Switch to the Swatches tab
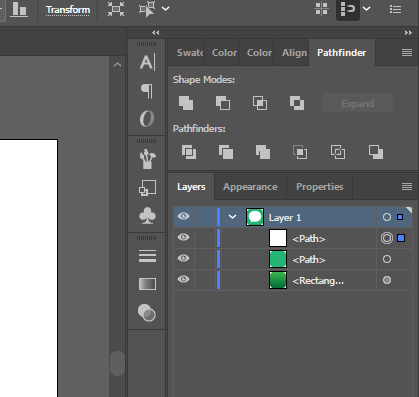 click(x=190, y=53)
